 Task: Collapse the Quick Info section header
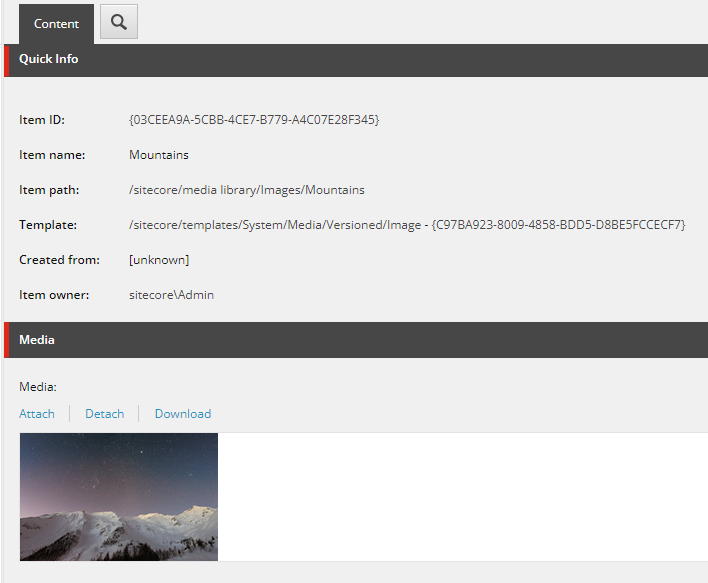(48, 59)
